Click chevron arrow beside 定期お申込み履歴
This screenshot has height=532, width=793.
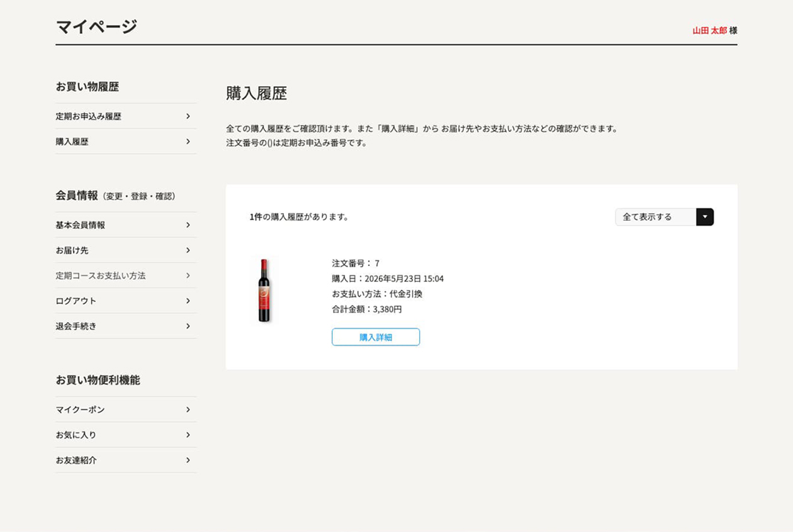coord(188,116)
